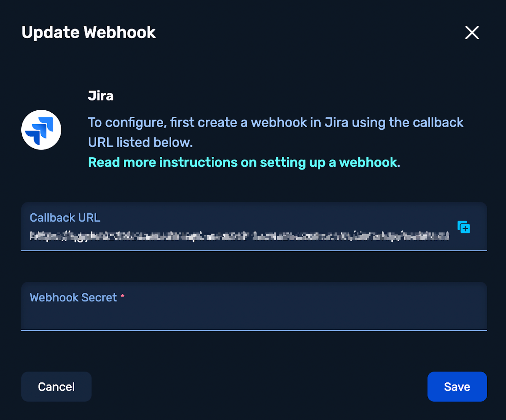Copy the Callback URL with the copy icon

(x=464, y=227)
